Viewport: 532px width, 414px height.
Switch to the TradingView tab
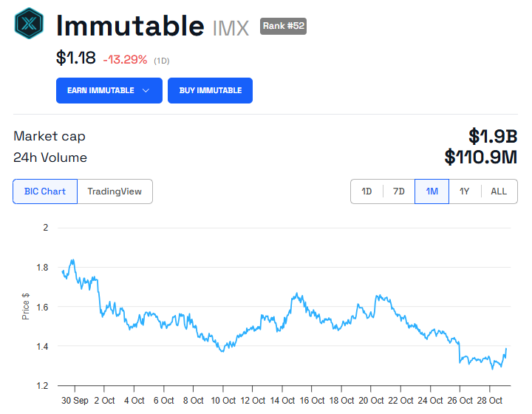tap(115, 191)
